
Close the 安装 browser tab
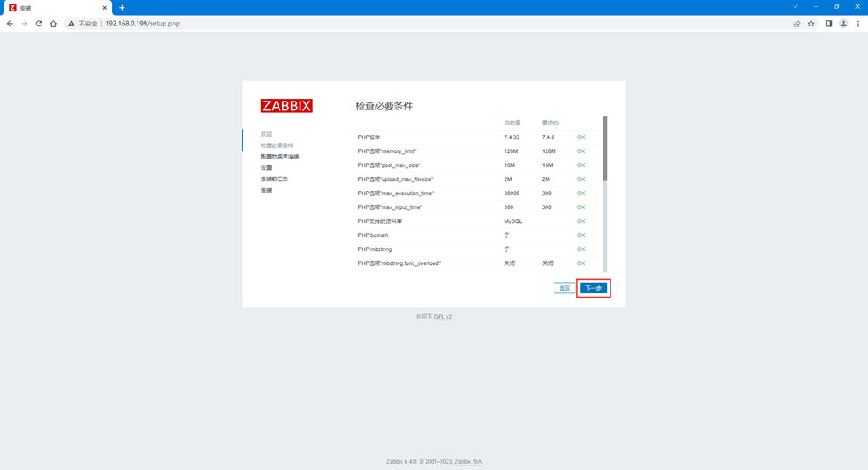pos(104,8)
